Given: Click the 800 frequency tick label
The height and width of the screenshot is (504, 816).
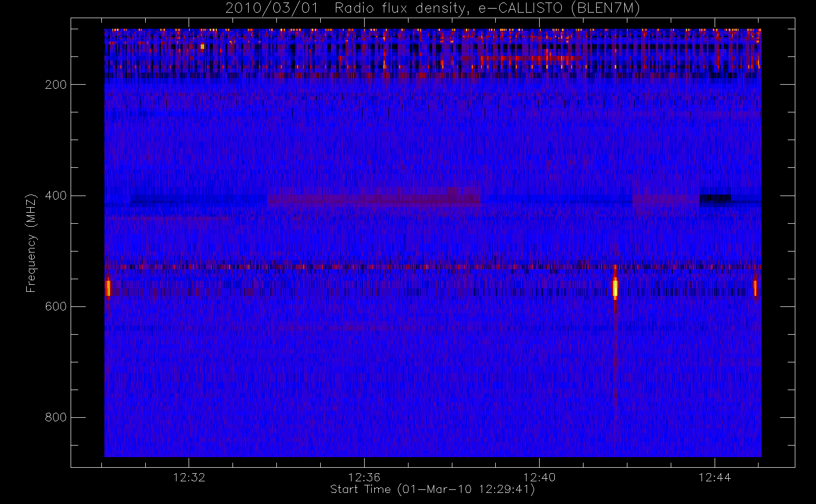Looking at the screenshot, I should pyautogui.click(x=55, y=417).
